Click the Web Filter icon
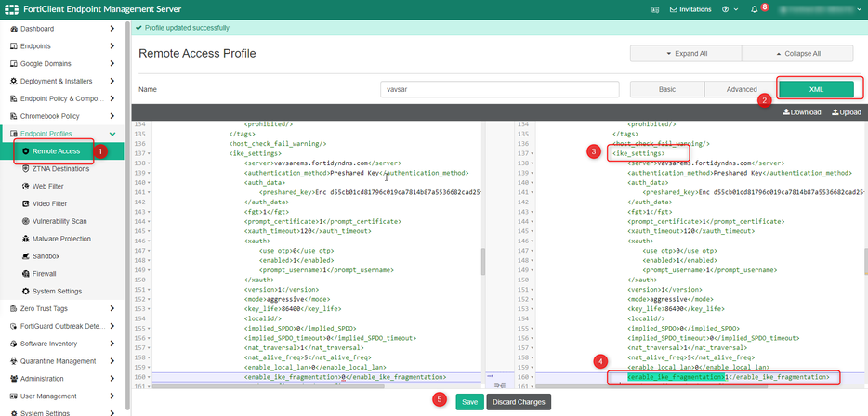Image resolution: width=868 pixels, height=416 pixels. tap(25, 187)
